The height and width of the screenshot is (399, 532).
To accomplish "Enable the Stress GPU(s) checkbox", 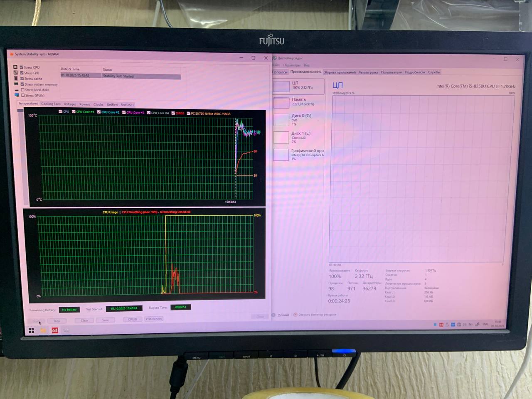I will pos(23,95).
